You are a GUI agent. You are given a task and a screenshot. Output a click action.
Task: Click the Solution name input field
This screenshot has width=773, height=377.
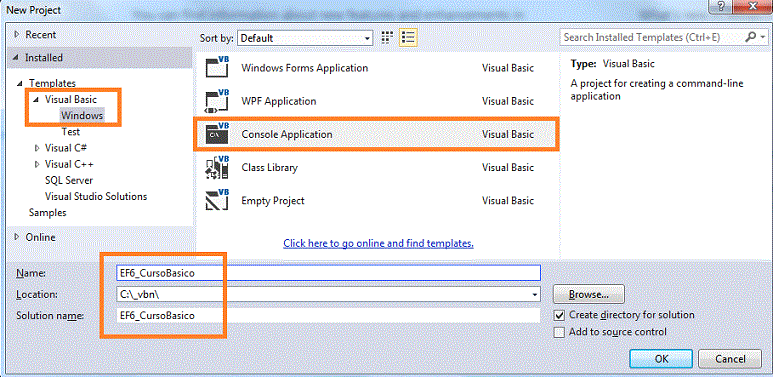(x=328, y=315)
